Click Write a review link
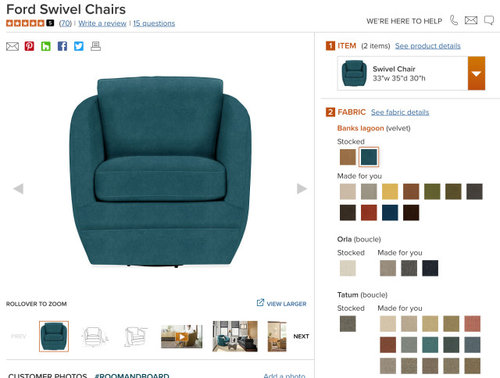Image resolution: width=500 pixels, height=378 pixels. [102, 23]
